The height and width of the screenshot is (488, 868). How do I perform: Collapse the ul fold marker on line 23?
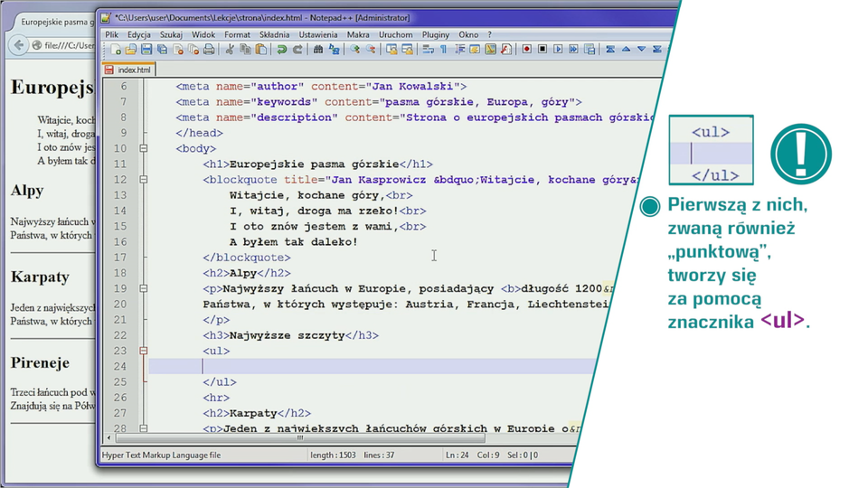[144, 351]
